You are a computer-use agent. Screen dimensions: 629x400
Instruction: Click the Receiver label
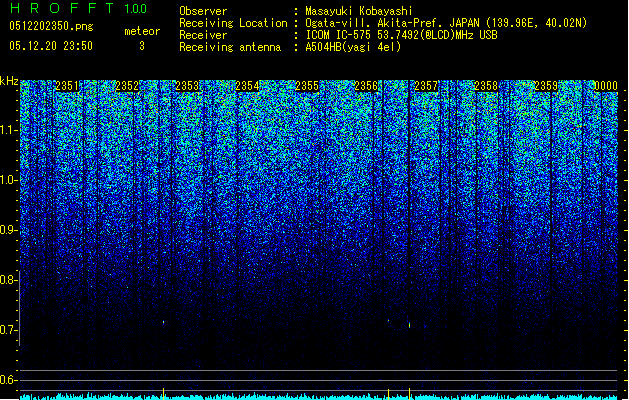click(203, 35)
